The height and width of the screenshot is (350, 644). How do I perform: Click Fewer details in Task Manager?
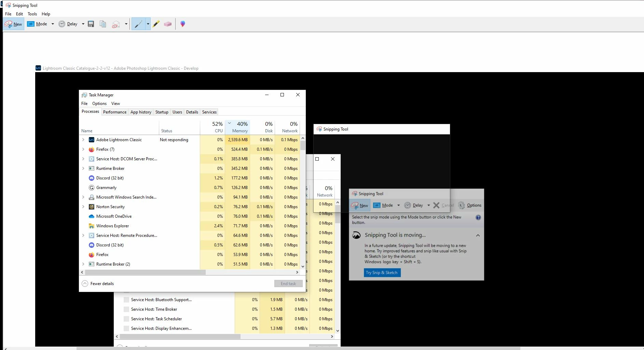[x=98, y=284]
